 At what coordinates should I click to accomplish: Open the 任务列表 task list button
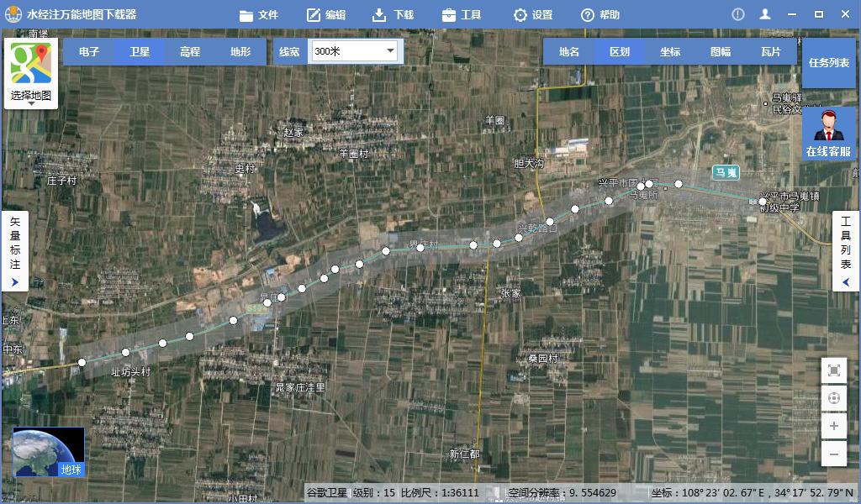click(x=828, y=63)
